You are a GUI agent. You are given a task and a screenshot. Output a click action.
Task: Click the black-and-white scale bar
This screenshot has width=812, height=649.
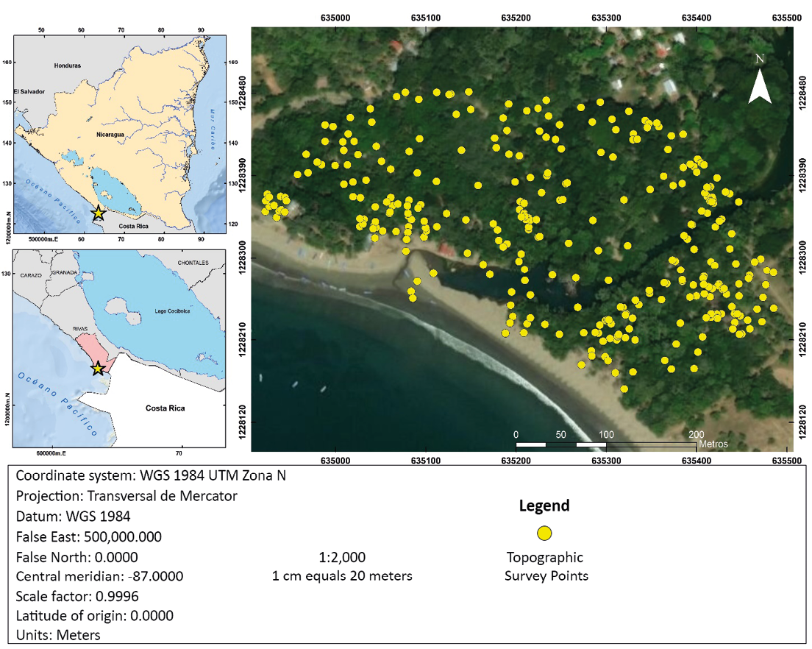pyautogui.click(x=605, y=444)
